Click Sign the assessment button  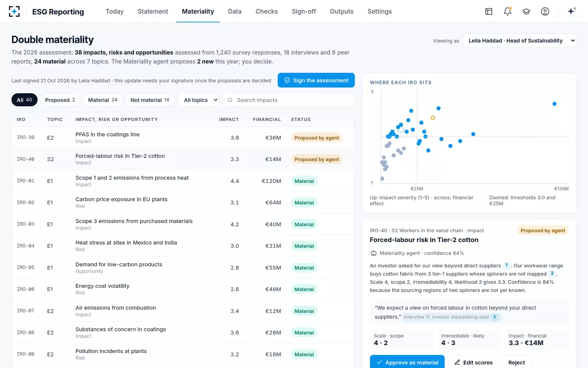tap(316, 80)
